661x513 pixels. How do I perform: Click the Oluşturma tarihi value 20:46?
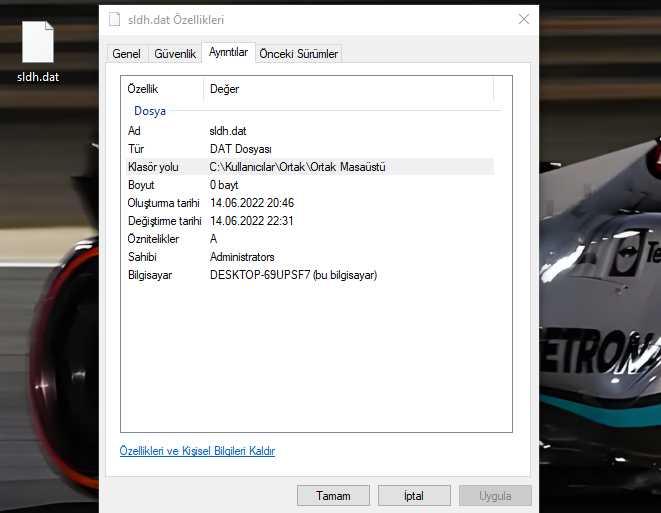point(252,203)
